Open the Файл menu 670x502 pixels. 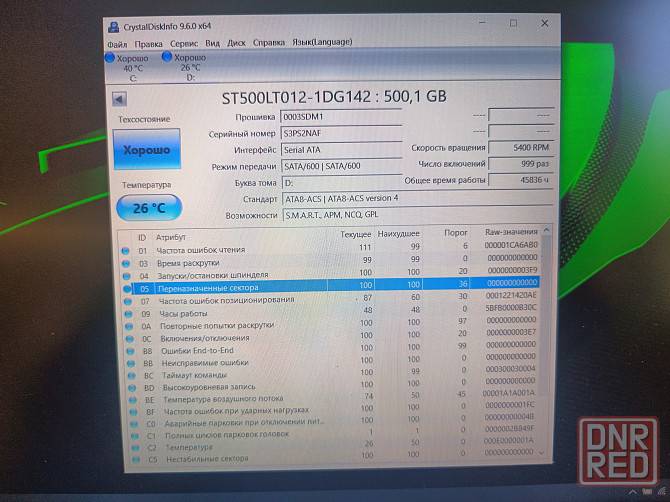tap(117, 44)
